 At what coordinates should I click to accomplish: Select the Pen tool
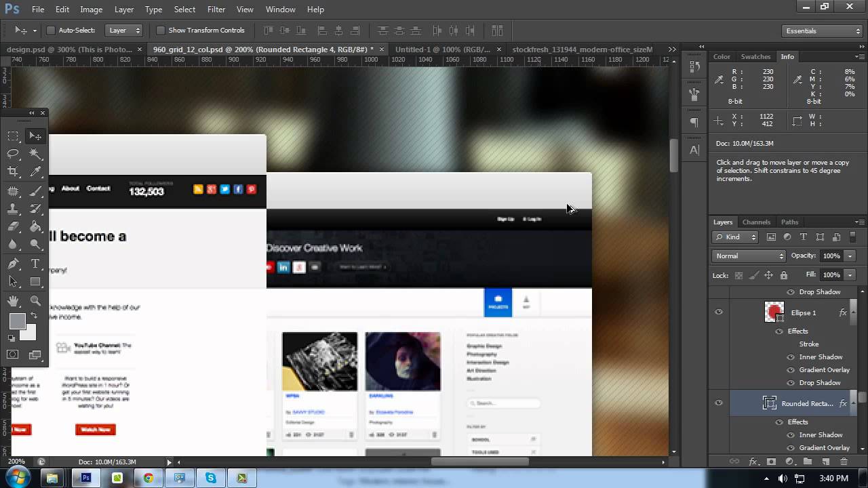13,264
